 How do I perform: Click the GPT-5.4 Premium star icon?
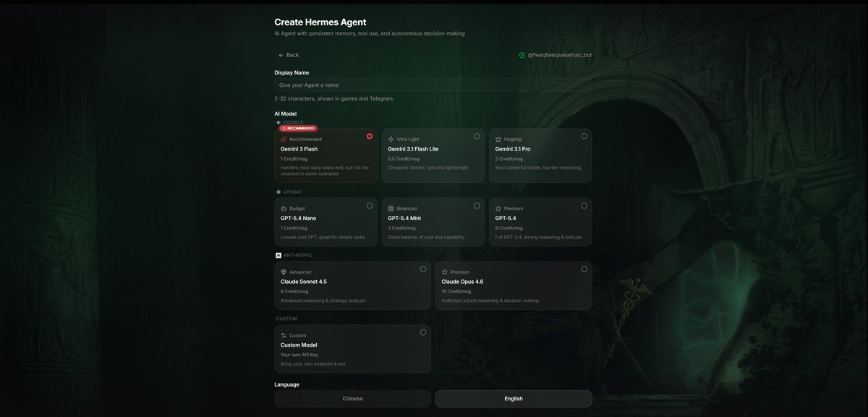coord(498,208)
